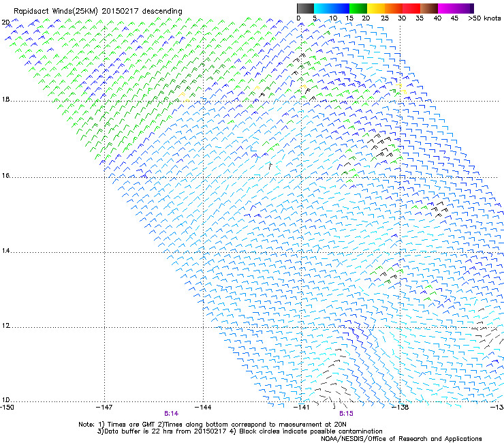Click the note line 'Times are GMT'

click(131, 425)
